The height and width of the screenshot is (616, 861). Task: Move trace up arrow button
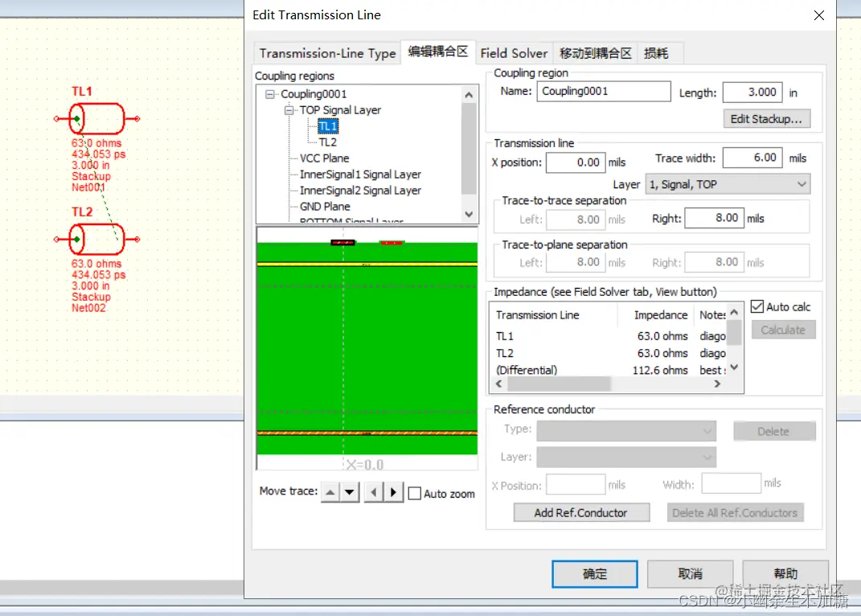(330, 492)
